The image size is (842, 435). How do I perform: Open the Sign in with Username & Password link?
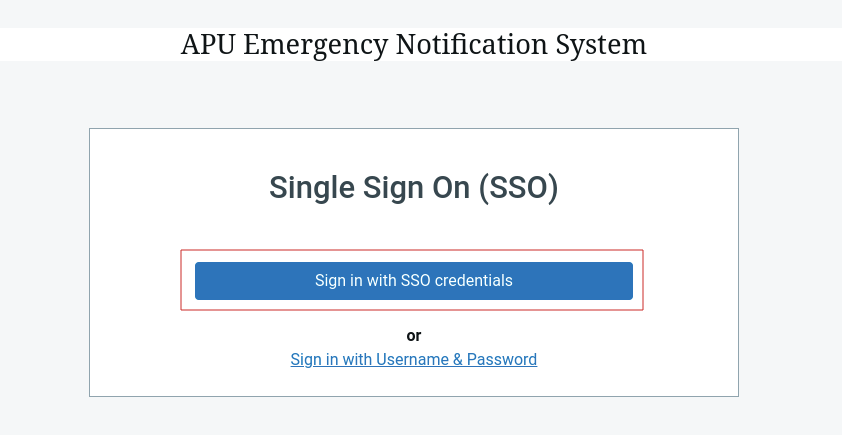413,359
